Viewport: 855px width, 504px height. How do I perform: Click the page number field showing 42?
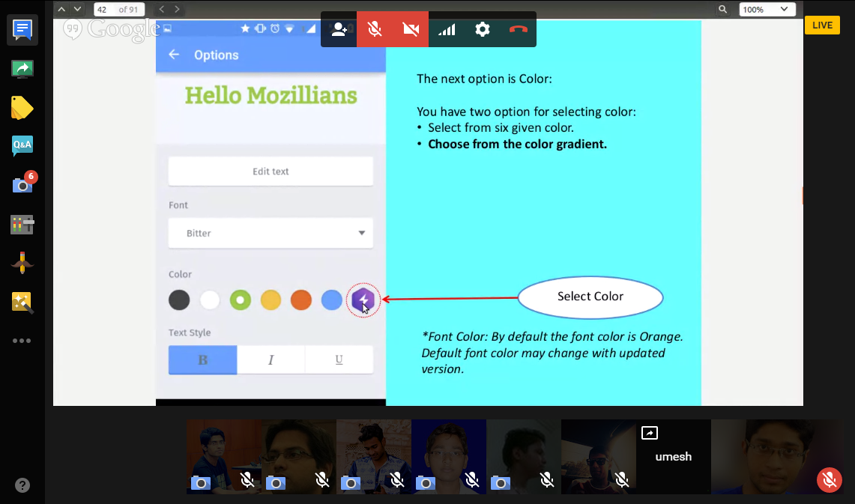(104, 9)
